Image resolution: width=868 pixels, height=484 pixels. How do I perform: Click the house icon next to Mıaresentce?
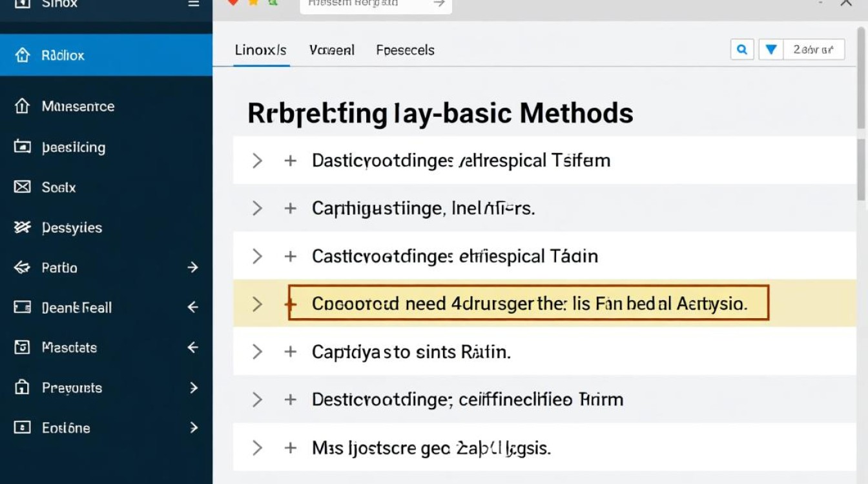click(x=22, y=106)
